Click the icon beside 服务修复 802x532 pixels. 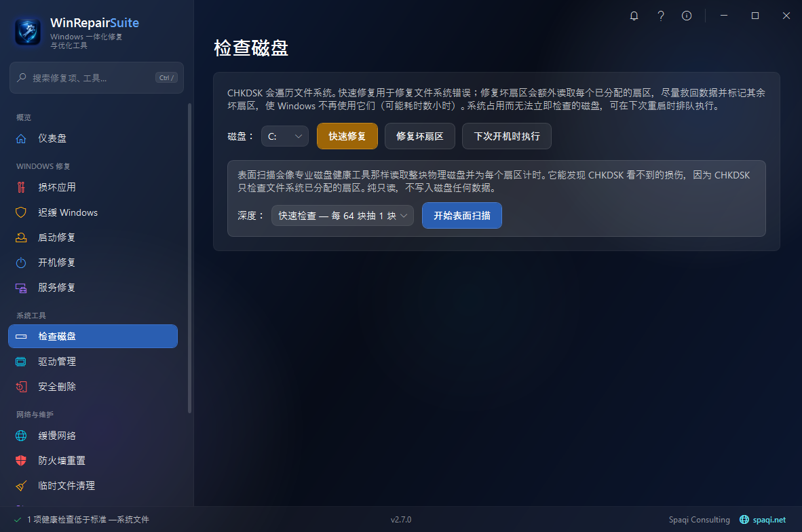(x=21, y=288)
